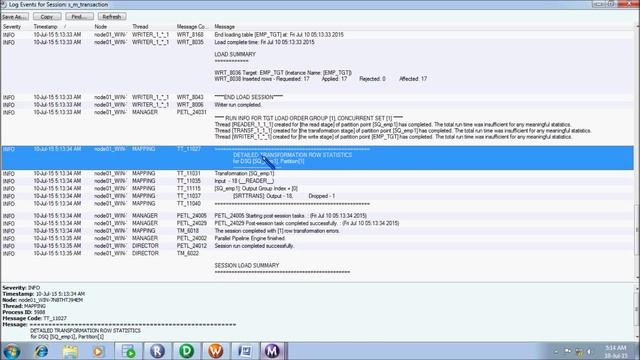The height and width of the screenshot is (360, 640).
Task: Open Windows Explorer folder icon in taskbar
Action: (70, 351)
